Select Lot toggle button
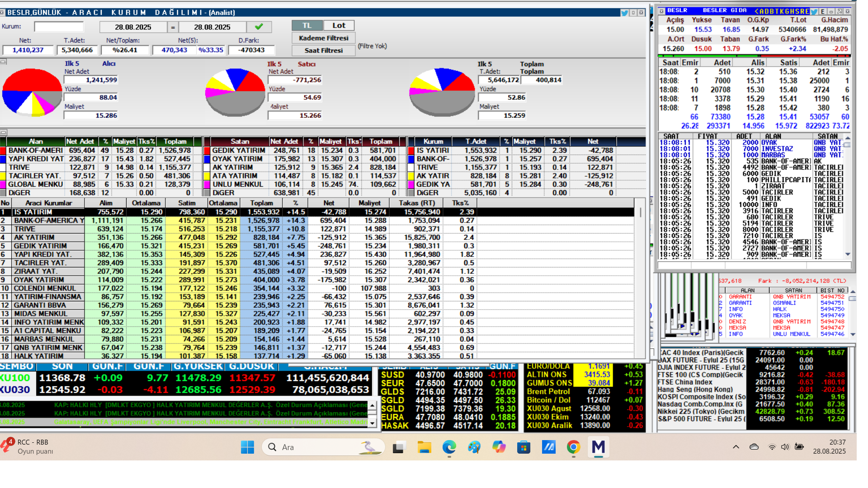Image resolution: width=868 pixels, height=488 pixels. 339,26
